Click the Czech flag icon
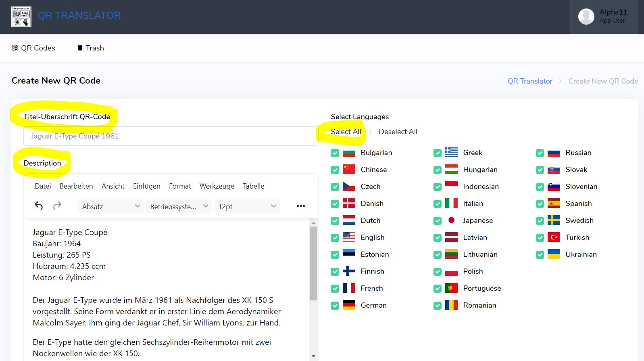644x361 pixels. (x=349, y=187)
